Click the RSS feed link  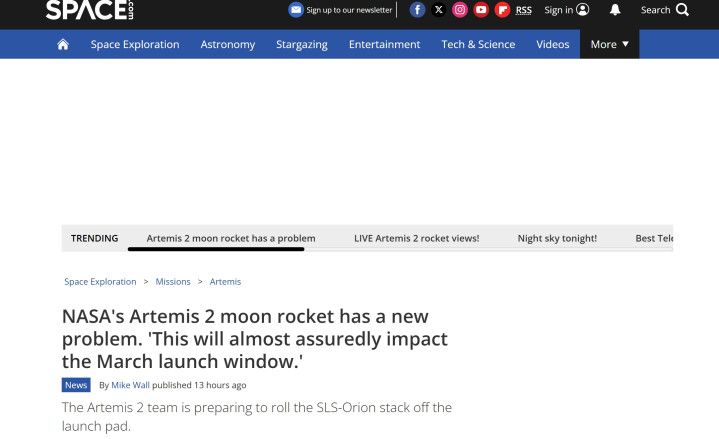coord(524,10)
